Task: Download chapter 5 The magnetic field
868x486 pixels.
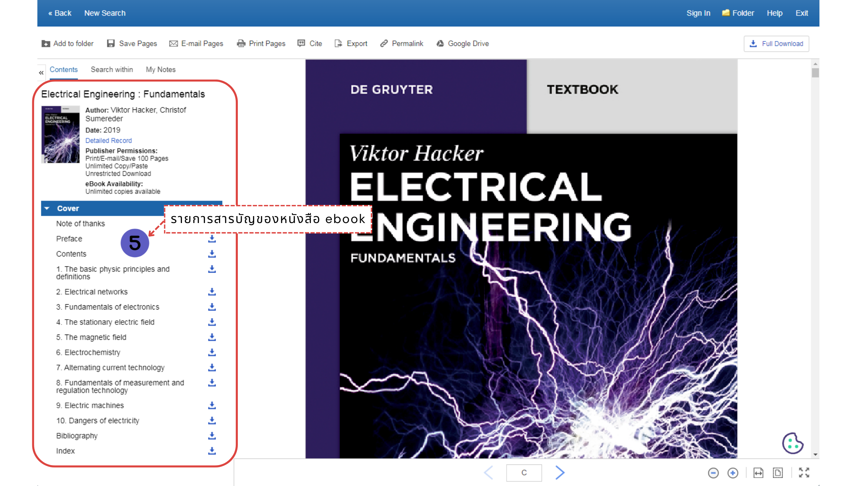Action: 212,337
